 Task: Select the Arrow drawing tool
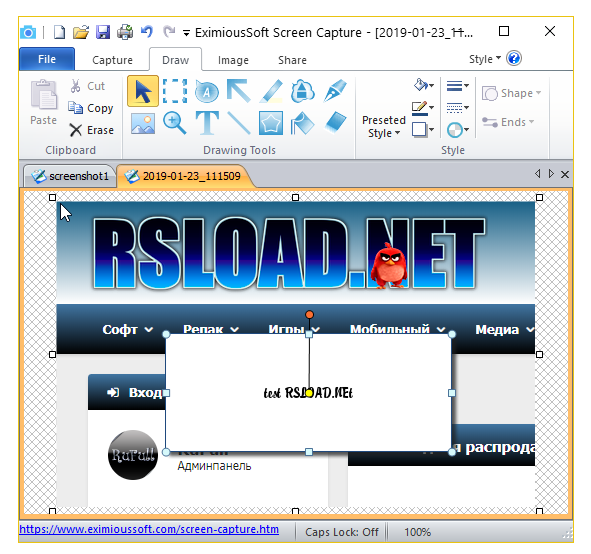239,91
